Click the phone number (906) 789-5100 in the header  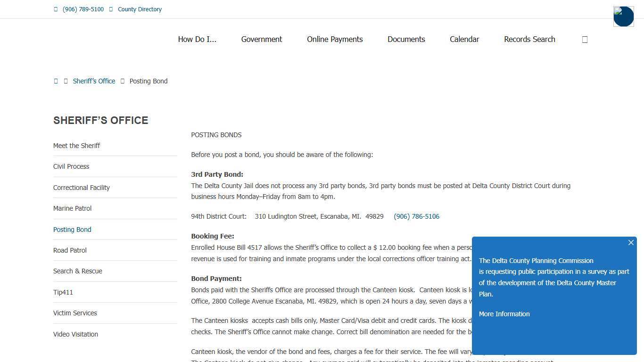pyautogui.click(x=83, y=9)
